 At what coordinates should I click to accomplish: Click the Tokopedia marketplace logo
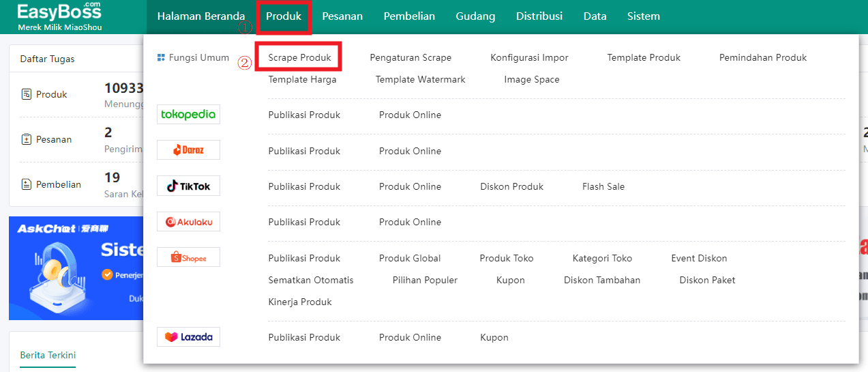coord(188,114)
